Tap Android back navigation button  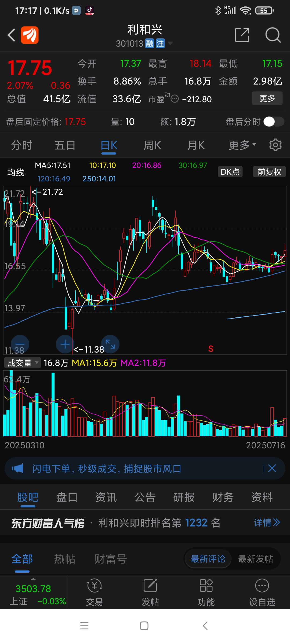pyautogui.click(x=205, y=626)
